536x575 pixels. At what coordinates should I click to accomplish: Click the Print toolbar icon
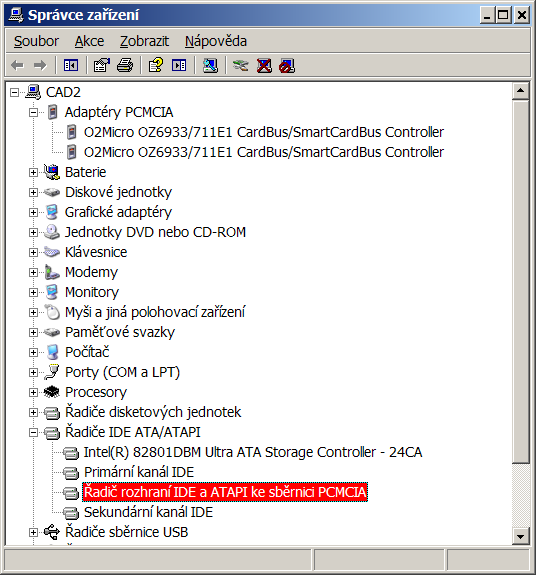coord(125,66)
